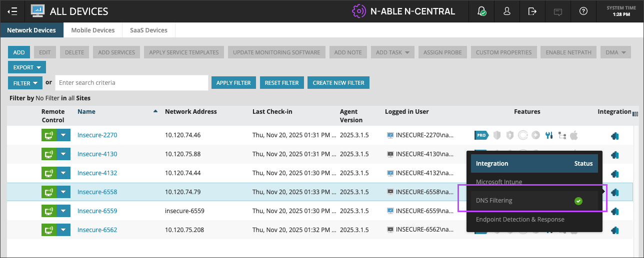Click remote control icon for Insecure-2270
The image size is (644, 258).
point(49,135)
